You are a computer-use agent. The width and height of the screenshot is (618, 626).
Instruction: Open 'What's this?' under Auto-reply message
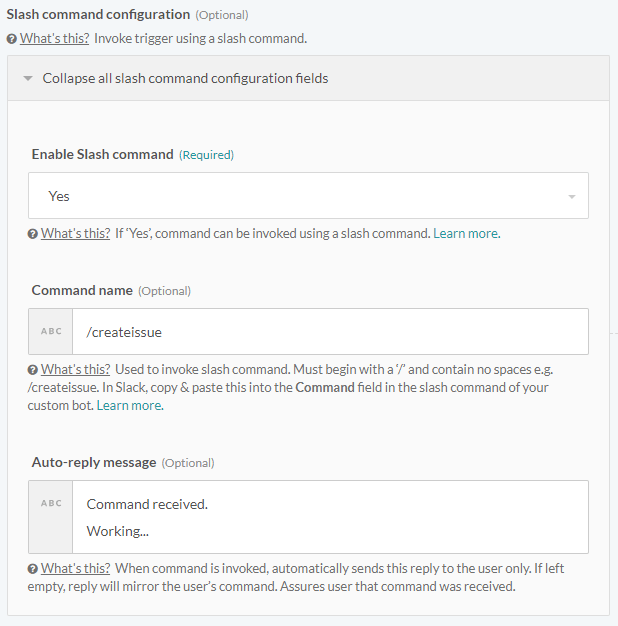pos(76,569)
